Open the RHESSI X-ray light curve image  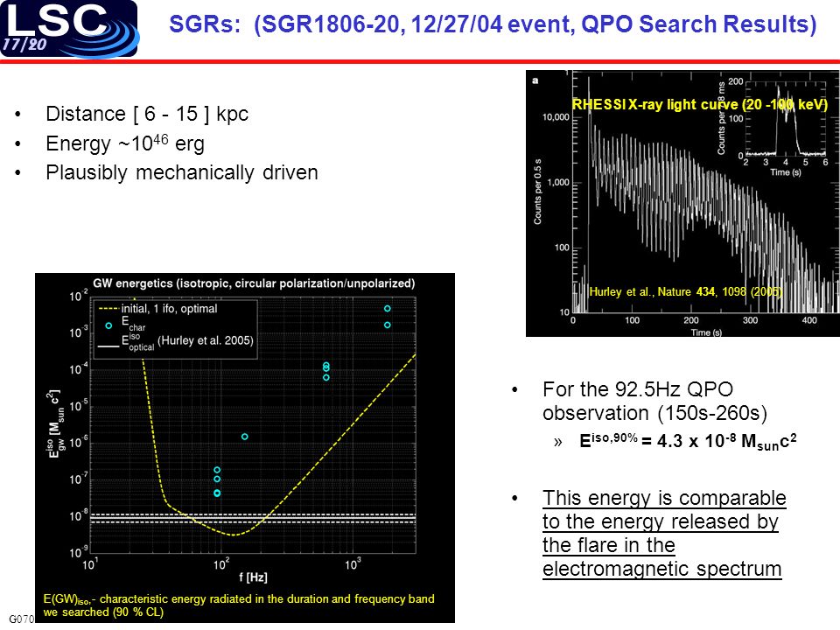(682, 204)
